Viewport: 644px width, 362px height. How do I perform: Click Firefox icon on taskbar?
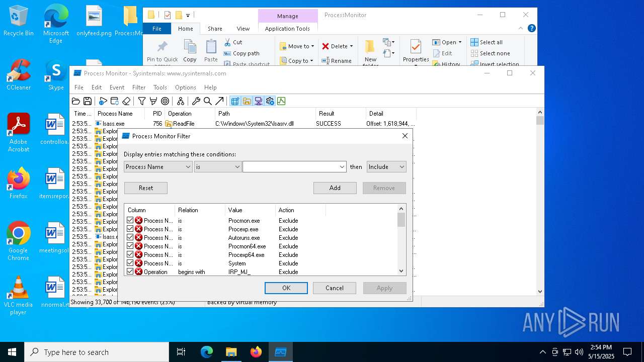[x=256, y=352]
